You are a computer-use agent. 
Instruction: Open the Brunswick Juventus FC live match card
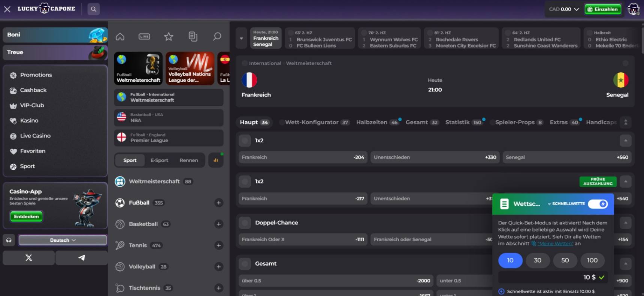click(x=320, y=38)
